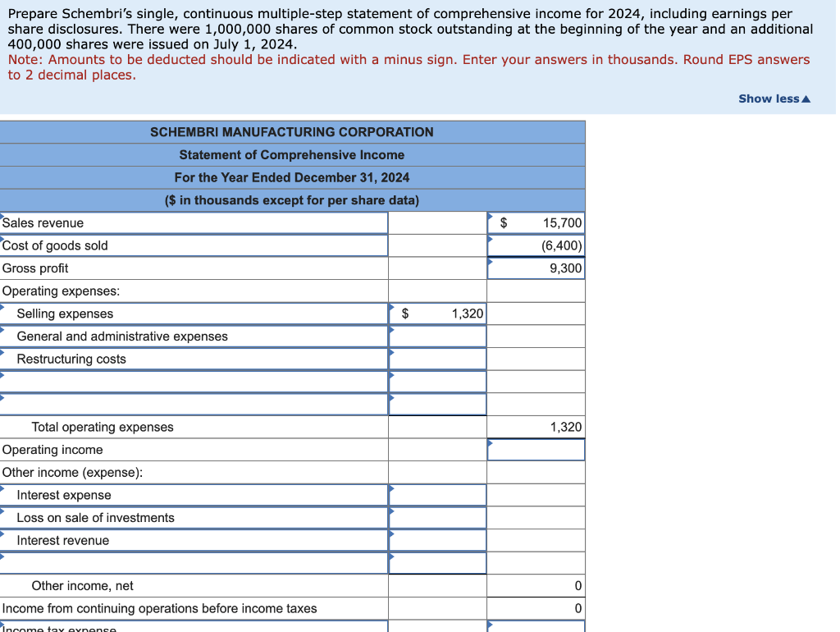Click the Interest revenue amount field
The width and height of the screenshot is (840, 632).
click(x=437, y=540)
